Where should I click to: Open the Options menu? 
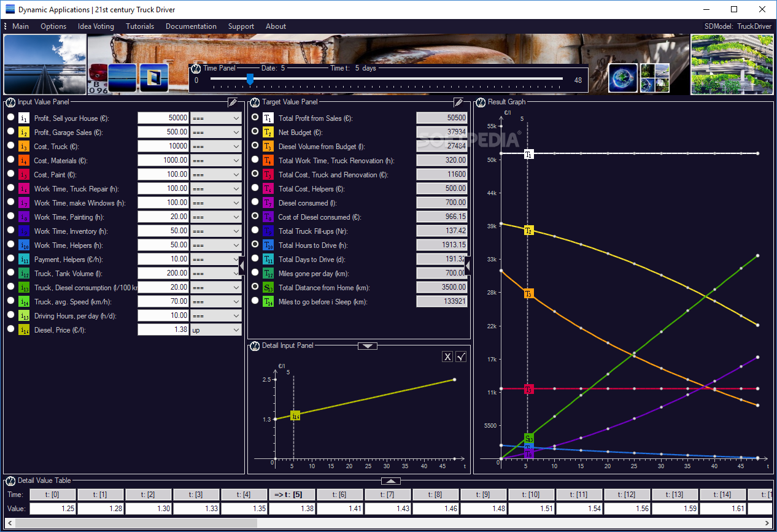[x=53, y=26]
